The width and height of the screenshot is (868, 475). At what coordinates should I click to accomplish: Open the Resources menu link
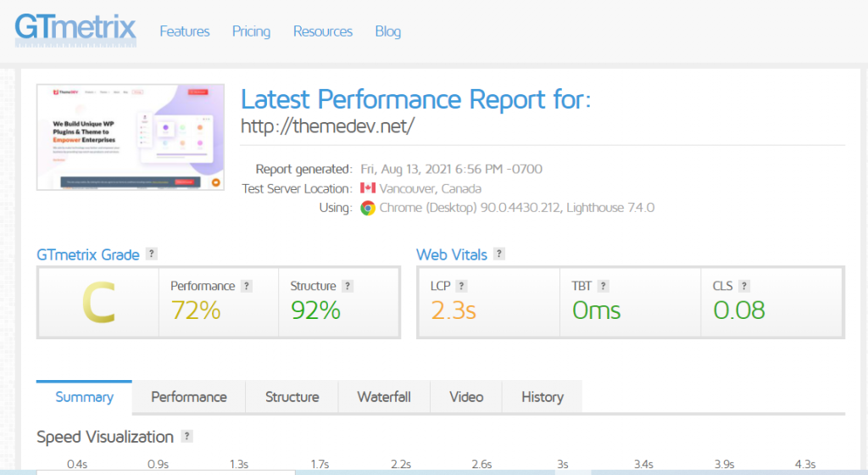[323, 31]
